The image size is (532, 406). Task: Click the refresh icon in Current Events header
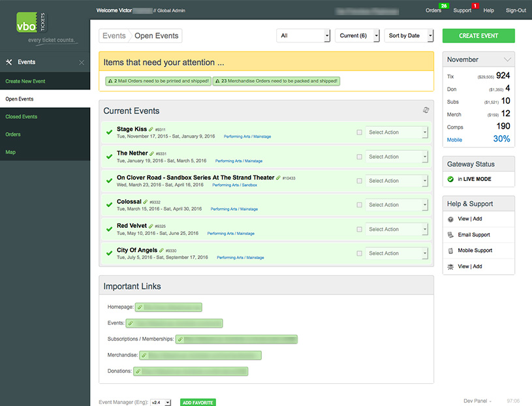pyautogui.click(x=426, y=110)
